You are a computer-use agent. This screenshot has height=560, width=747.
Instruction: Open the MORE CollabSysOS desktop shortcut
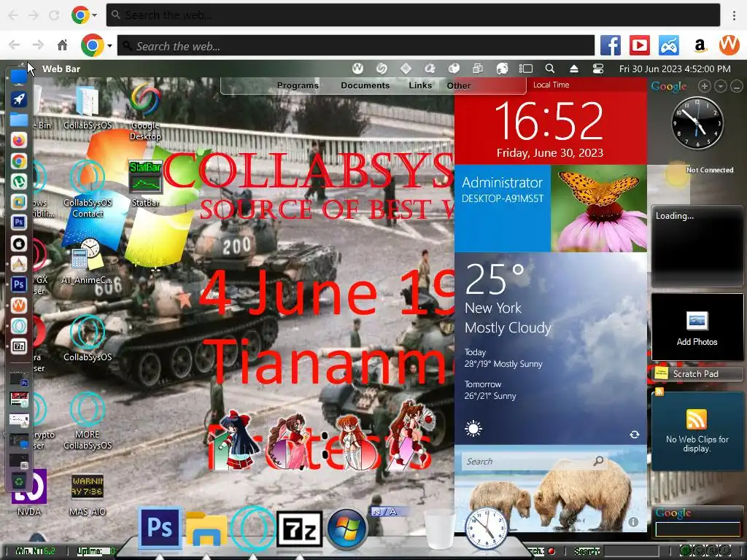[x=88, y=421]
